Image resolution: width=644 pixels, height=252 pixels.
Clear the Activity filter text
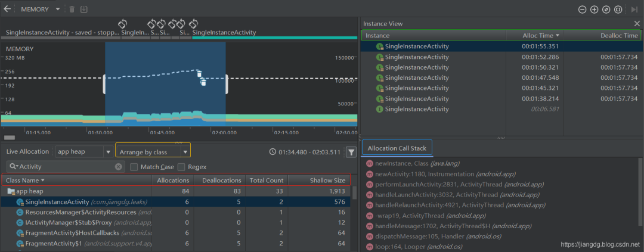[118, 167]
